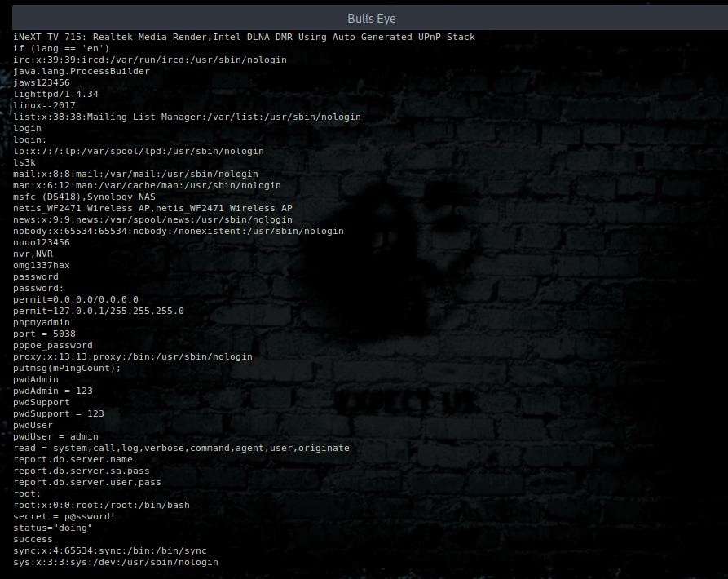Click the 'putmsg(mPingCount);' line
The image size is (728, 579).
pyautogui.click(x=67, y=369)
